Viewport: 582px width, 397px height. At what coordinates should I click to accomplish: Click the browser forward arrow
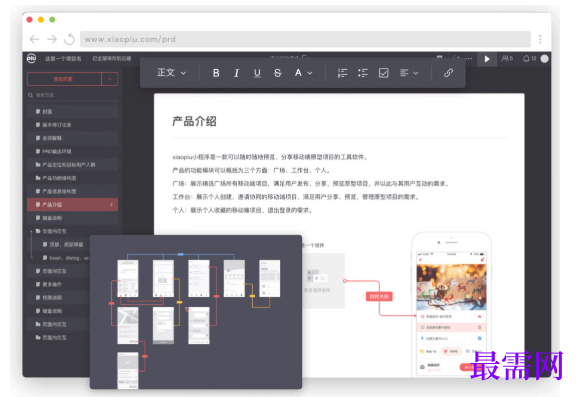pos(52,39)
